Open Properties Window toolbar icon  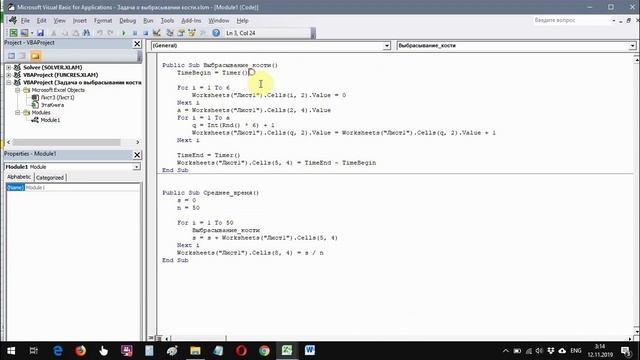click(x=181, y=33)
